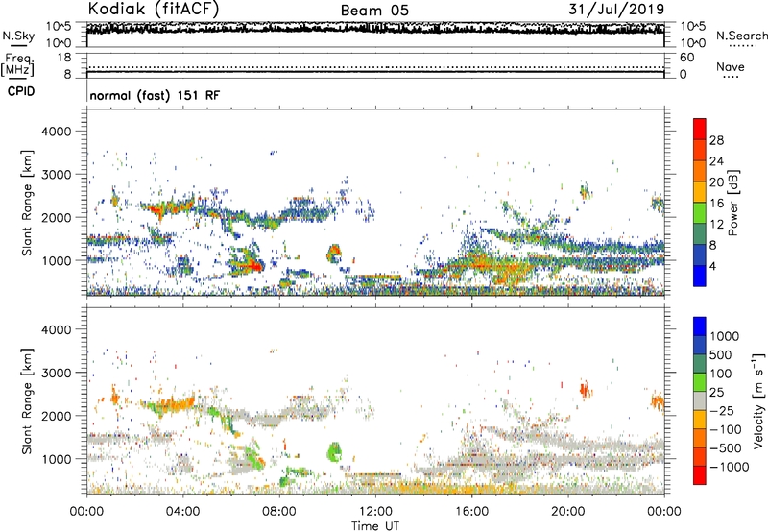Screen dimensions: 768x532
Task: Click the green echo blob near 10:00 in velocity panel
Action: [334, 451]
